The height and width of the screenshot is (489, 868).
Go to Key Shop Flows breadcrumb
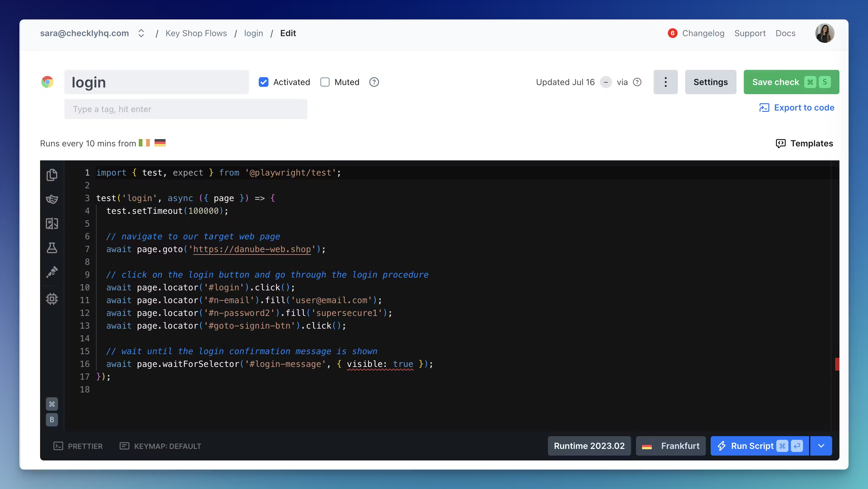(196, 33)
